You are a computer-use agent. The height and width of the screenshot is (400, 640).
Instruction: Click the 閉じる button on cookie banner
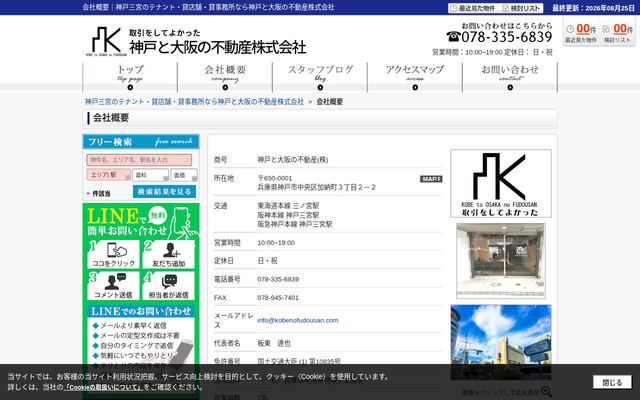(x=612, y=382)
